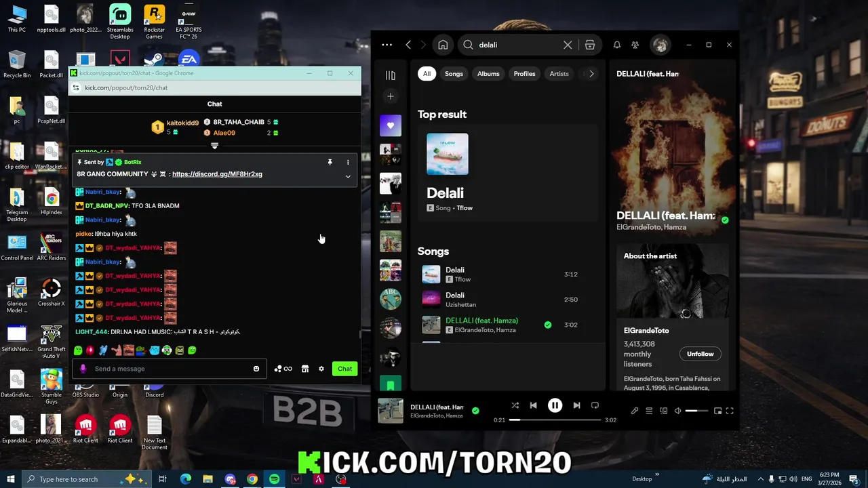Open Kick chat settings gear
868x488 pixels.
click(321, 369)
